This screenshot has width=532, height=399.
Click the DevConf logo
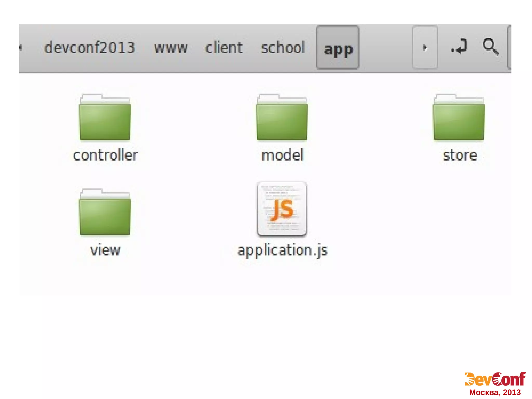[x=495, y=380]
